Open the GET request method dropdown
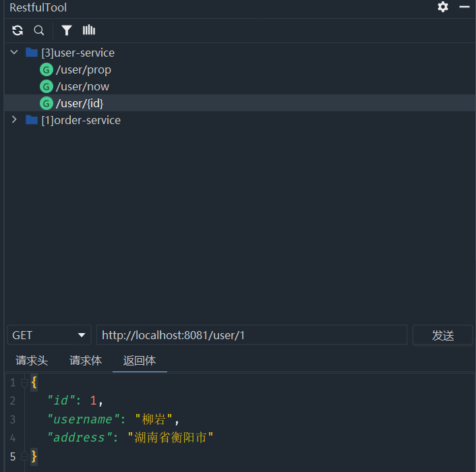 coord(49,335)
